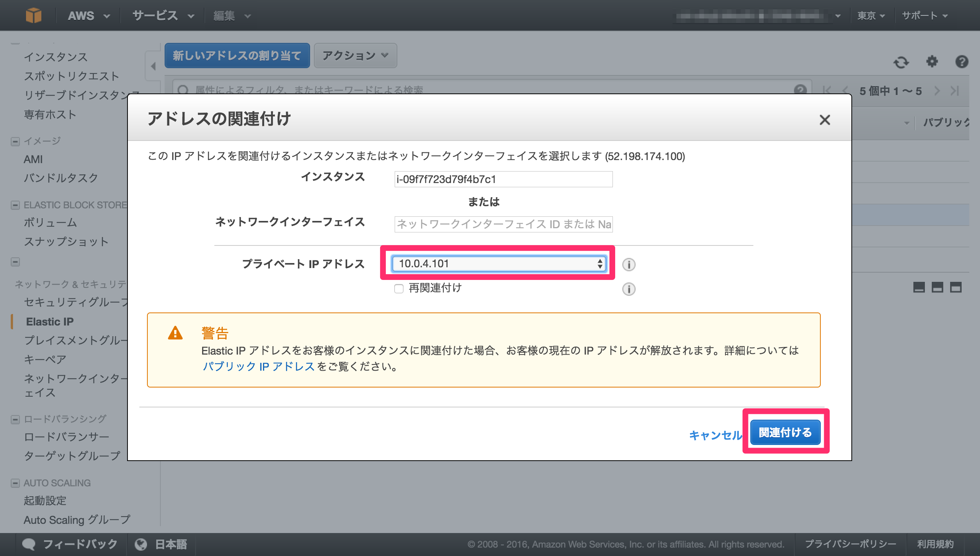Click the インスタンス input field

point(503,179)
